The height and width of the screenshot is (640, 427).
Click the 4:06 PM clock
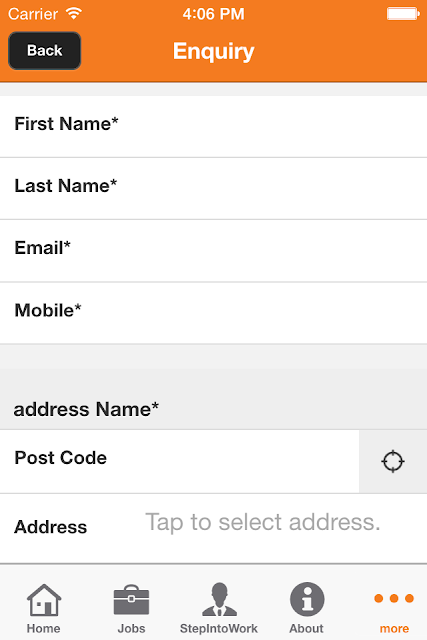214,14
